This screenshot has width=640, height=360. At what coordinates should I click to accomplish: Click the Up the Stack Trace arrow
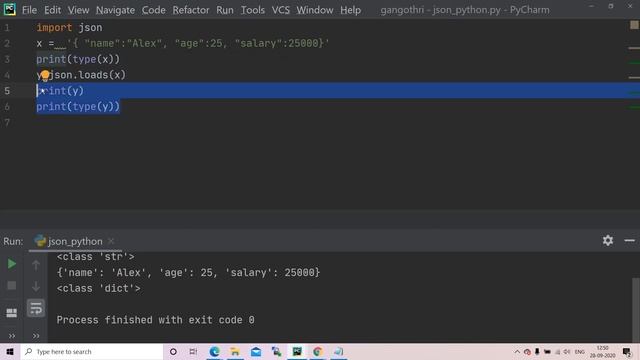click(36, 265)
